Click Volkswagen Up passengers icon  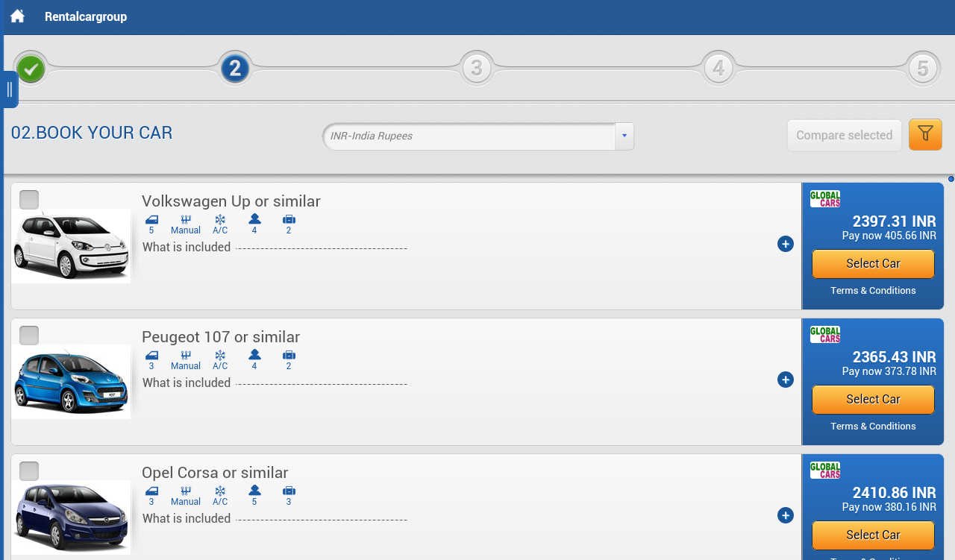(x=254, y=218)
